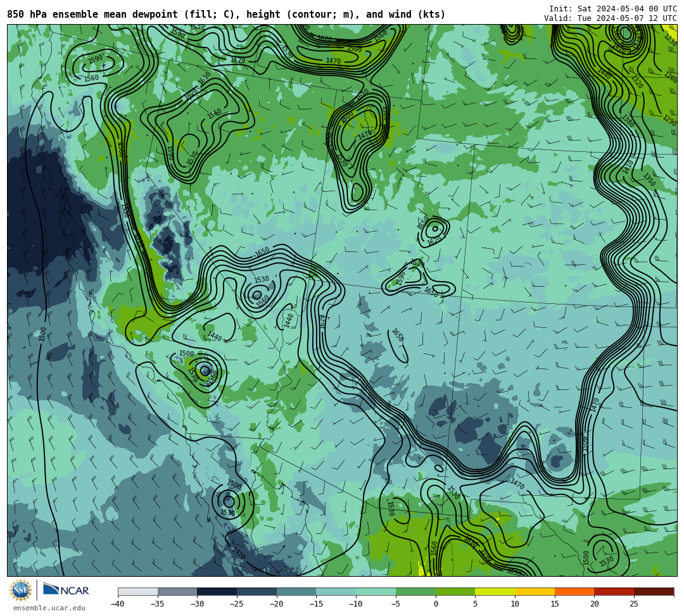The width and height of the screenshot is (684, 616).
Task: Click the -5 colorbar tick label
Action: coord(395,604)
